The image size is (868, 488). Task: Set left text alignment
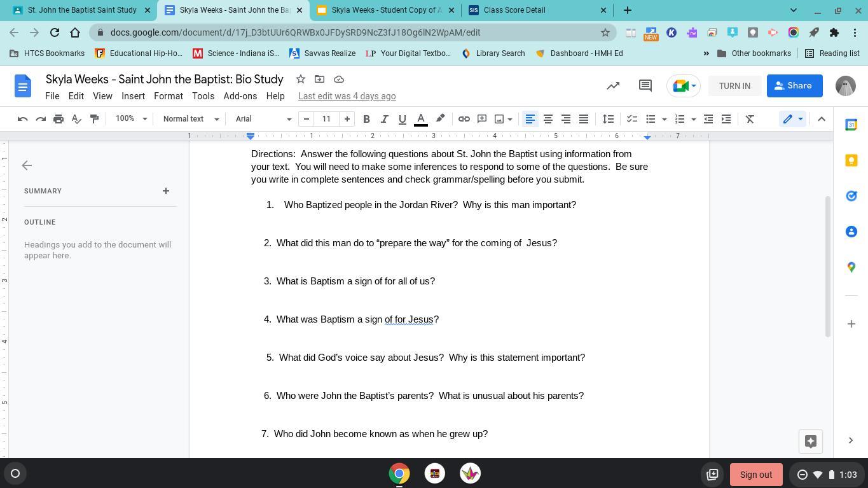530,119
